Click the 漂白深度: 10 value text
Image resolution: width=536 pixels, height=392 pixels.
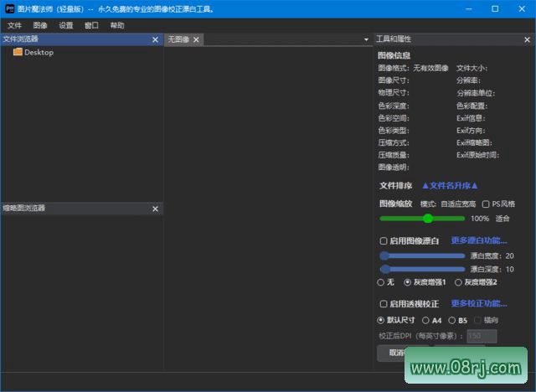pyautogui.click(x=492, y=270)
